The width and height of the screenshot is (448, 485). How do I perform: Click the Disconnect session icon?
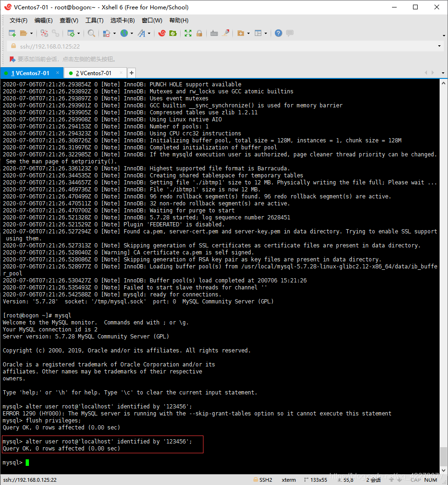pyautogui.click(x=44, y=33)
